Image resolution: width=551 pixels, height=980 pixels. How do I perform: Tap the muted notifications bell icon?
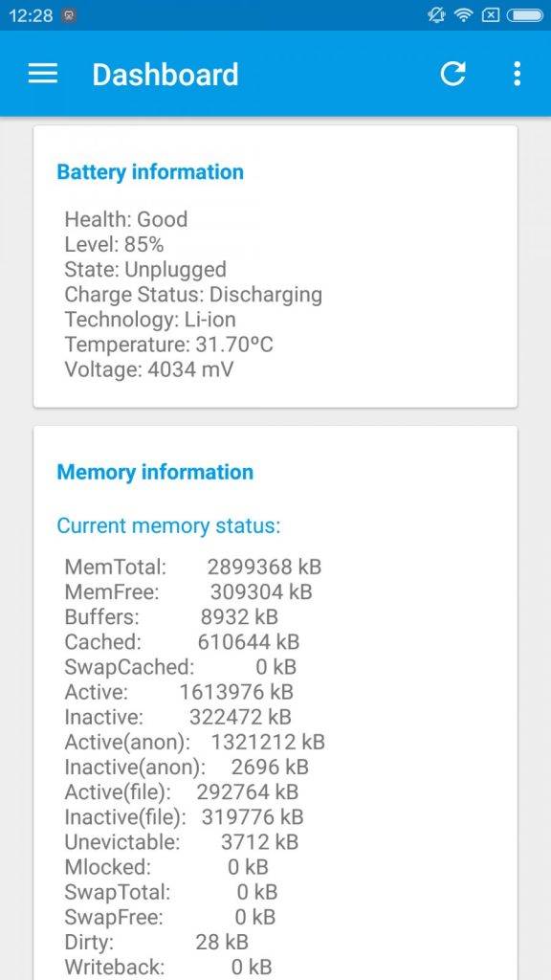point(436,15)
